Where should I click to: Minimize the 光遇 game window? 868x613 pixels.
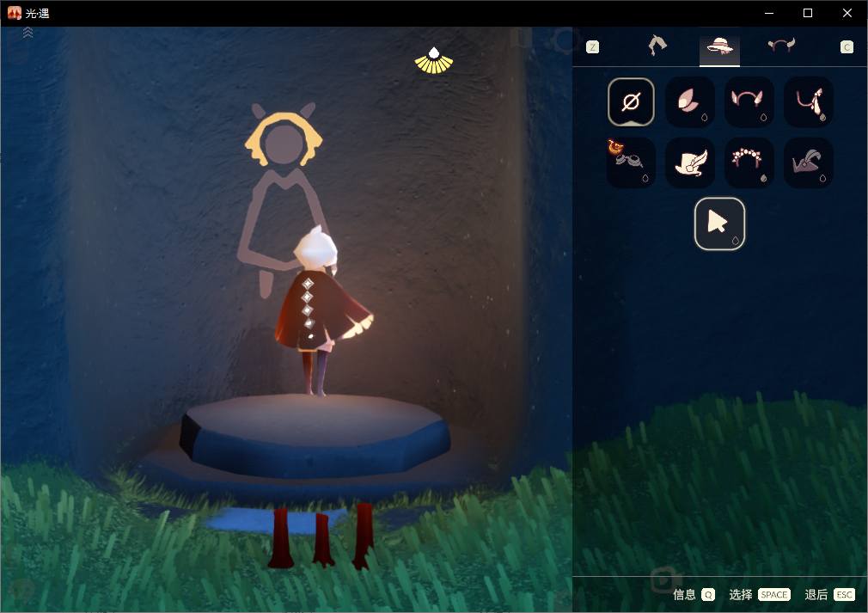click(769, 13)
